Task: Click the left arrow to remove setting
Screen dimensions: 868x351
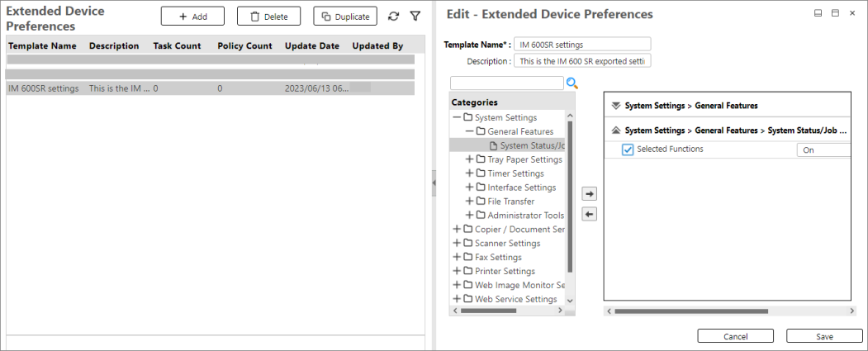Action: (590, 215)
